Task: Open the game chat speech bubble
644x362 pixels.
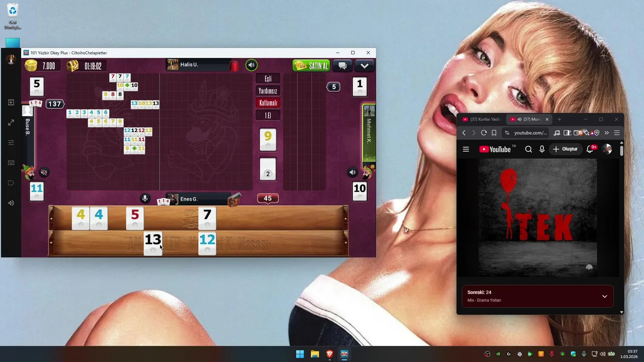Action: tap(343, 65)
